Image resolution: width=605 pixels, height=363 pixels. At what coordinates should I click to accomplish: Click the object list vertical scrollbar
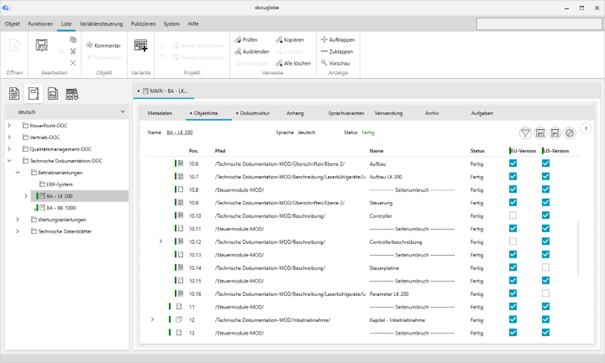pyautogui.click(x=578, y=248)
